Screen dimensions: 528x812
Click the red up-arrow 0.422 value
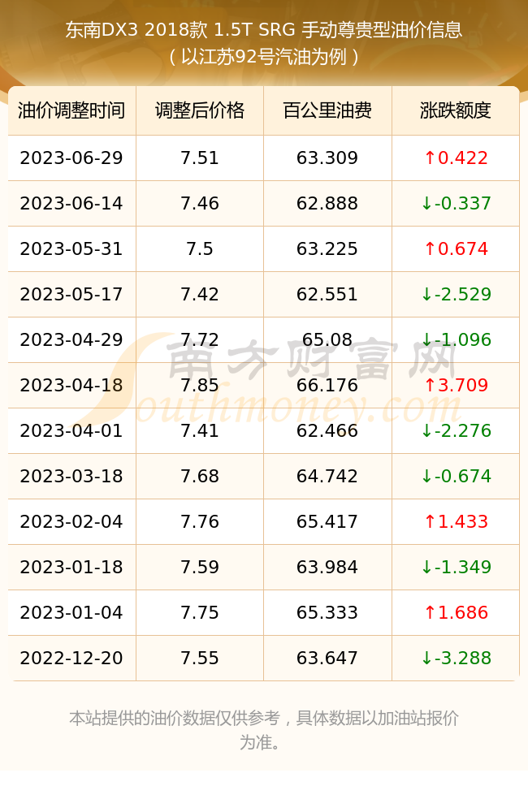[456, 158]
